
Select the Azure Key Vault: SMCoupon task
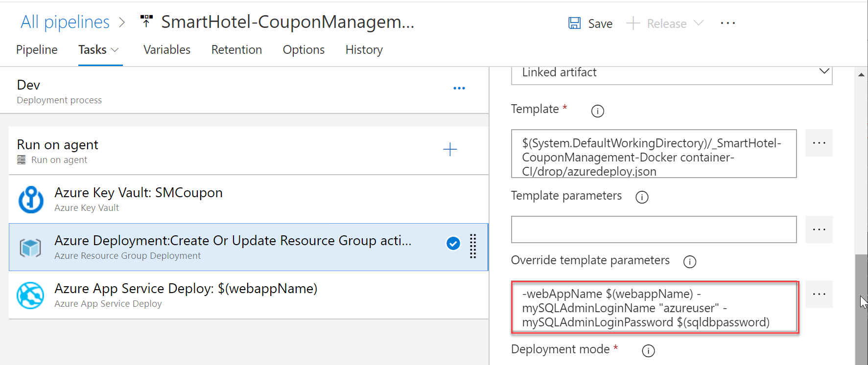tap(249, 199)
